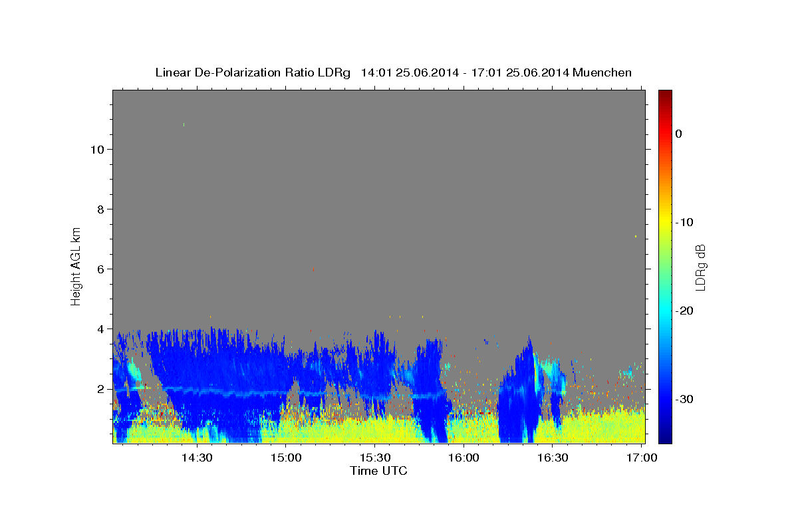The width and height of the screenshot is (798, 532).
Task: Click the height tick label 10
Action: pos(96,149)
